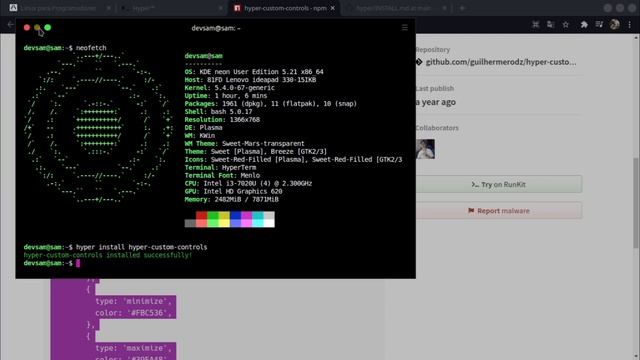Click the 'GPU: Intel HD Graphics 620' line

[x=233, y=191]
